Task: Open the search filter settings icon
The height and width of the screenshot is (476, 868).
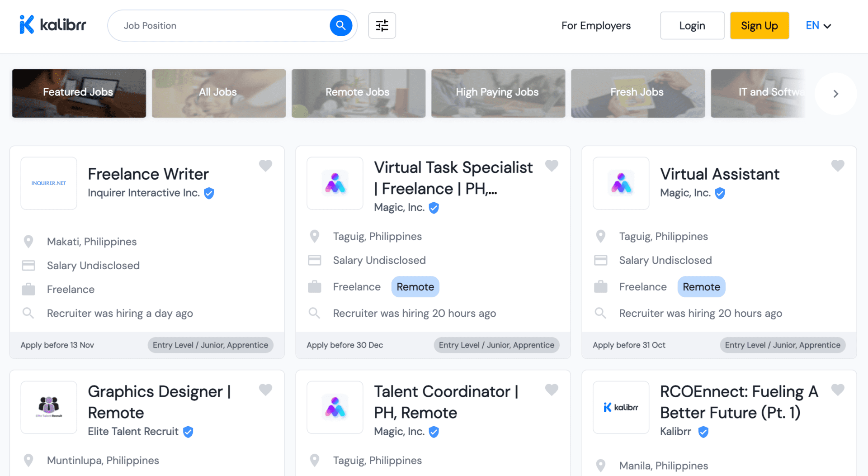Action: coord(382,25)
